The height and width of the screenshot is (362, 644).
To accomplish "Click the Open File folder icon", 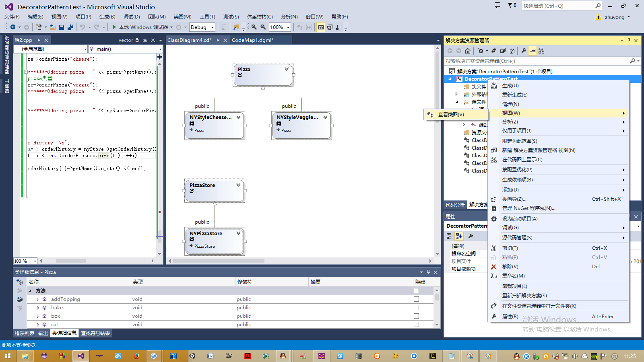I will (53, 27).
